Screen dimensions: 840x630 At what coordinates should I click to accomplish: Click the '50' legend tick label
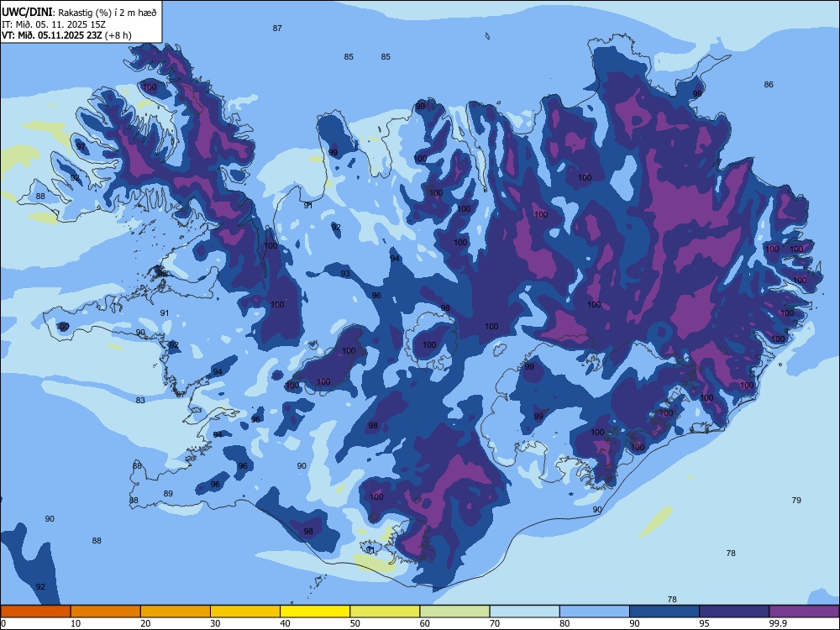coord(354,623)
